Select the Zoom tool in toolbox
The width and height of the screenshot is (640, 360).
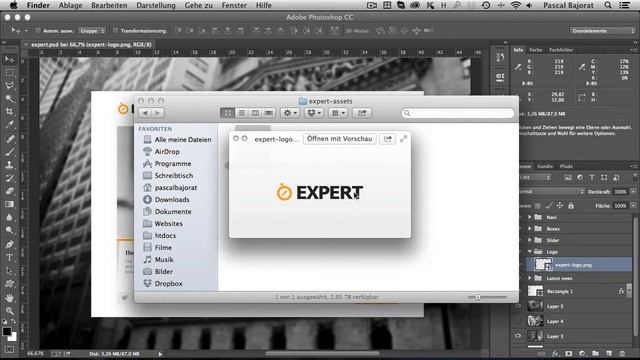(x=9, y=311)
